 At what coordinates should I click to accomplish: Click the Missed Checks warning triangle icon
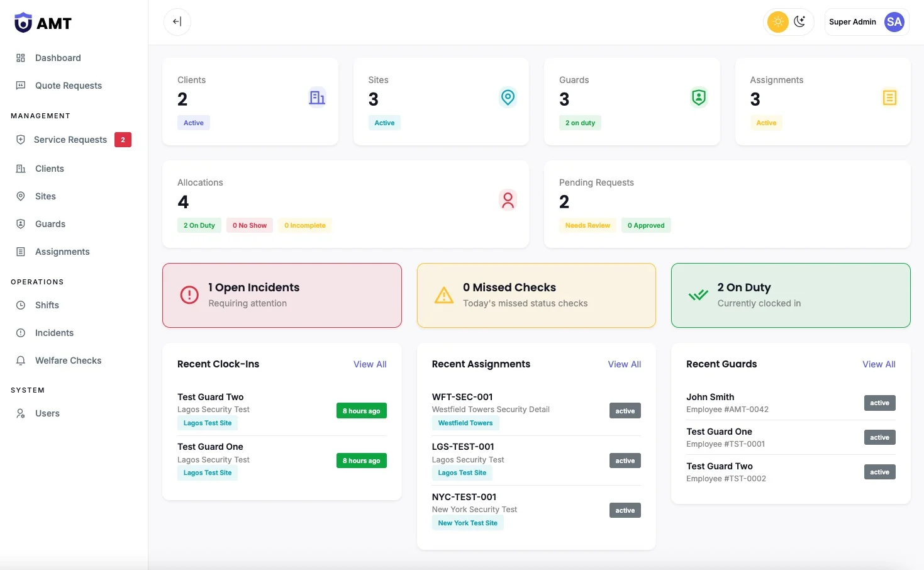click(x=444, y=295)
